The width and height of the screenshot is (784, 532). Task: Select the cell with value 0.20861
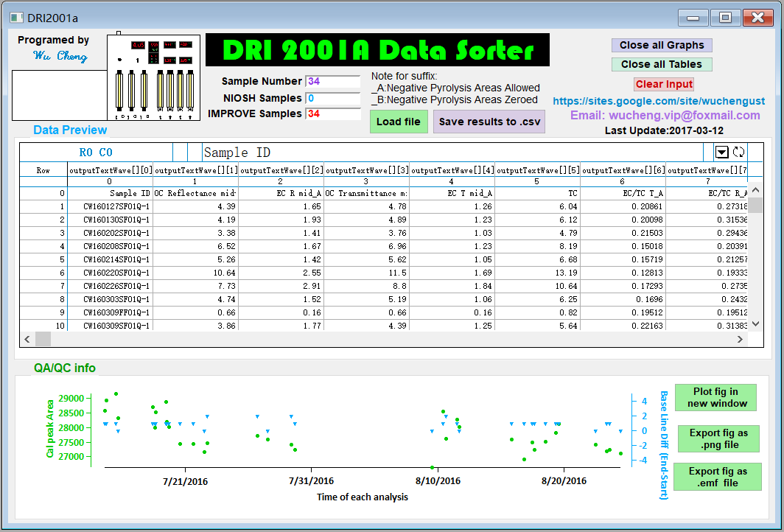pos(623,206)
